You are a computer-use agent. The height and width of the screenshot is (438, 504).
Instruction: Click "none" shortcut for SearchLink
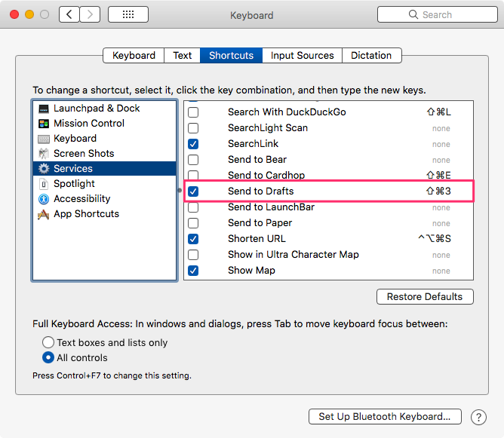click(441, 145)
